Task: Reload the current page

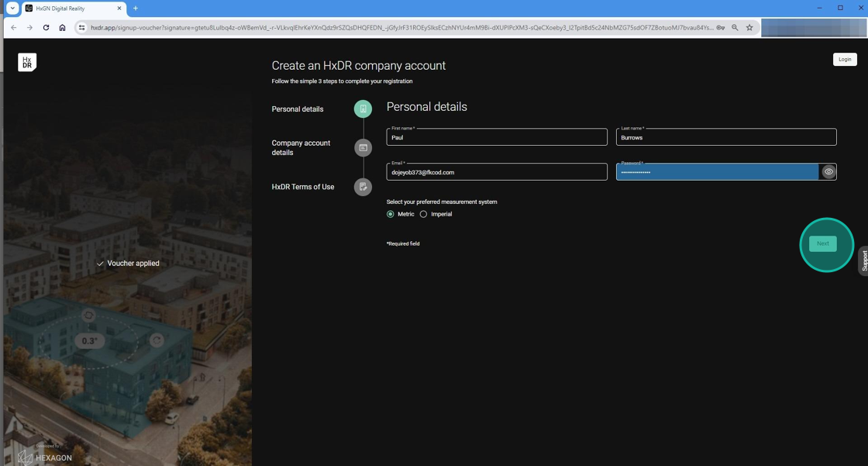Action: pyautogui.click(x=46, y=28)
